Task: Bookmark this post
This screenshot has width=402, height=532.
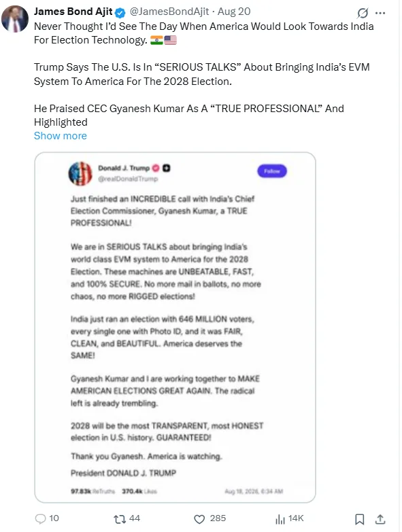Action: point(360,519)
